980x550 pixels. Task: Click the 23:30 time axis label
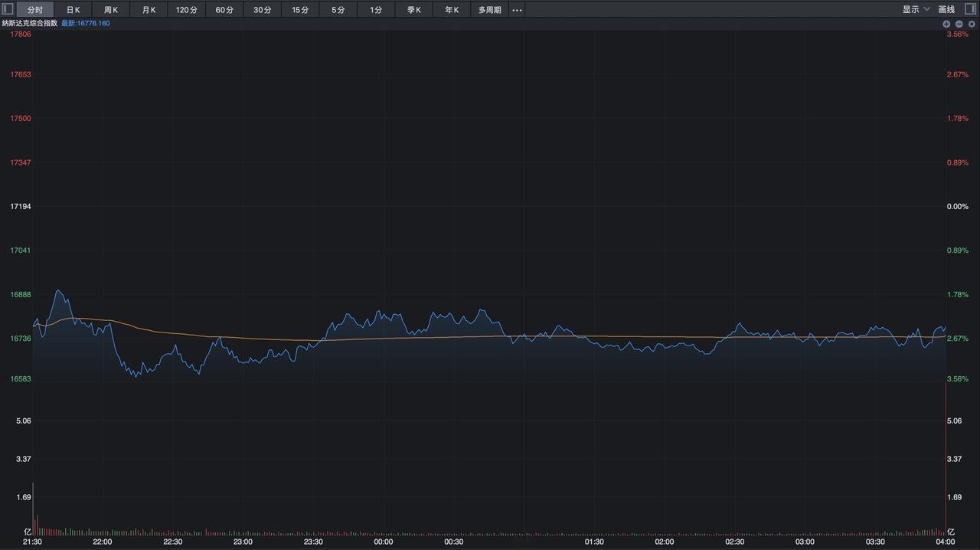coord(313,542)
